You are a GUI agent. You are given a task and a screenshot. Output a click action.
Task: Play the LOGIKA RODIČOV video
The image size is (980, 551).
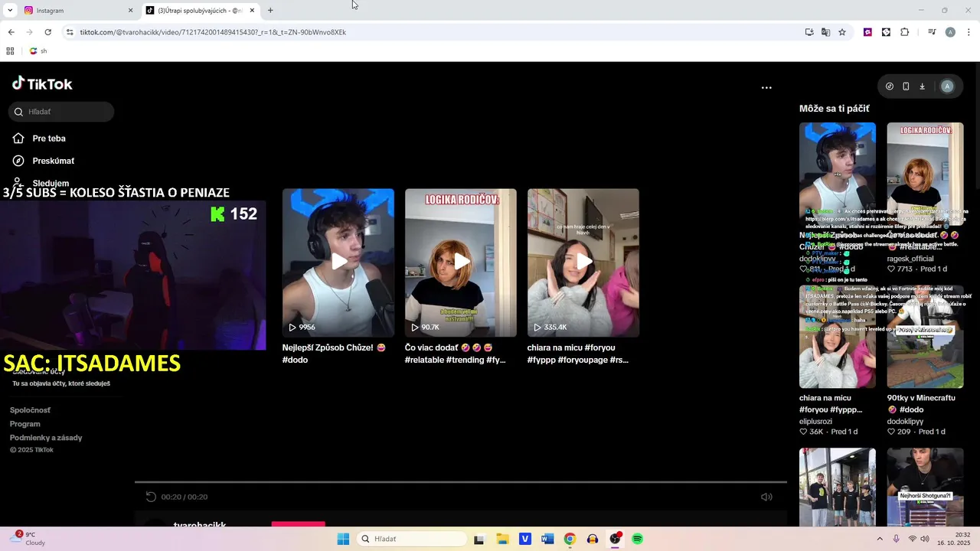click(x=461, y=262)
